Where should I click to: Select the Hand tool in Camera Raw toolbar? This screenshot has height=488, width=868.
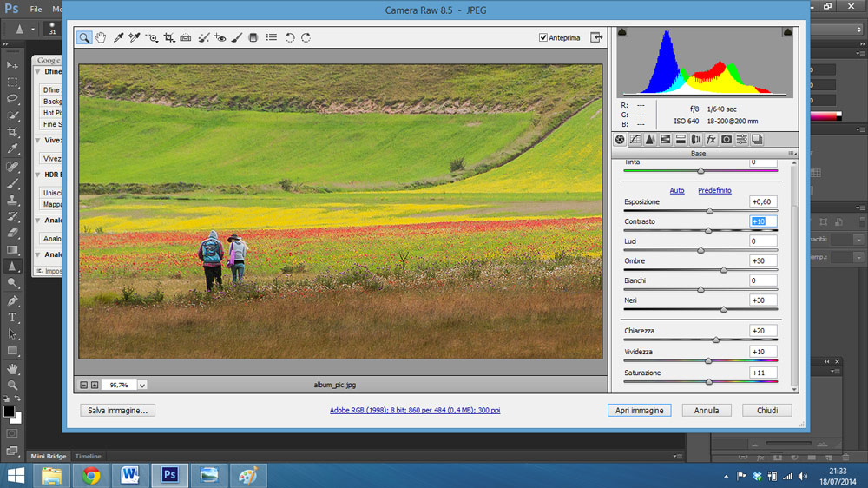(x=101, y=37)
